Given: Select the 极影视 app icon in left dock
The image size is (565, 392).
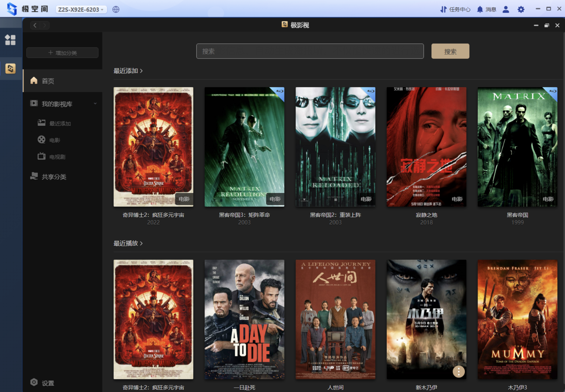Looking at the screenshot, I should 10,69.
